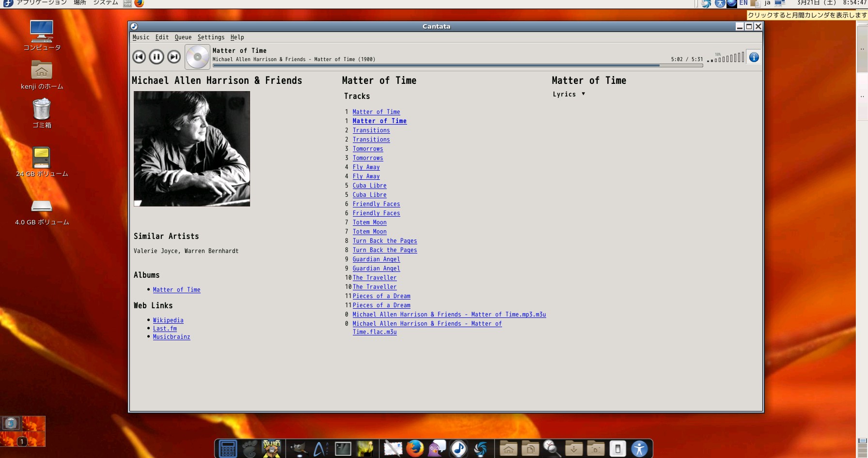Screen dimensions: 868x458
Task: Launch the yum package updater from the dock
Action: [x=272, y=448]
